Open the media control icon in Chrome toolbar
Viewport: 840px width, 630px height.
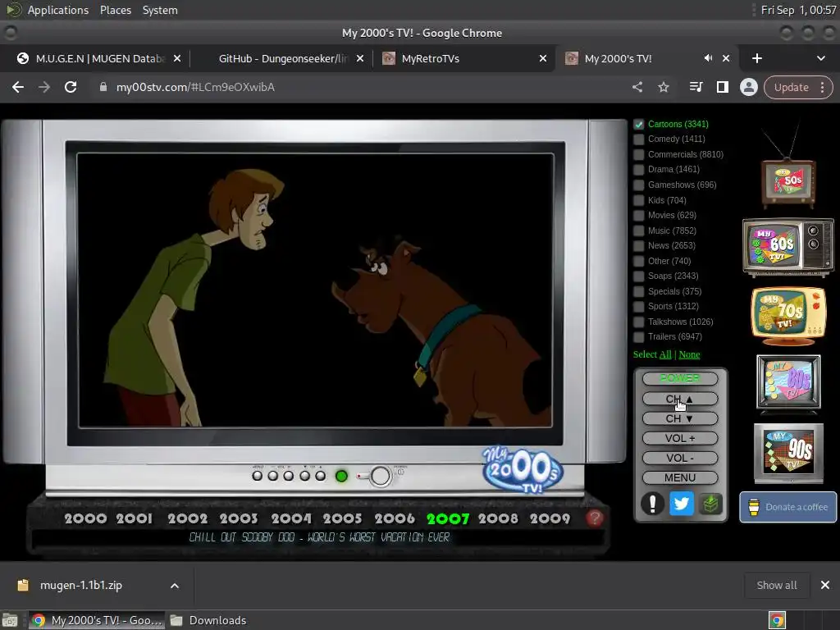(696, 87)
